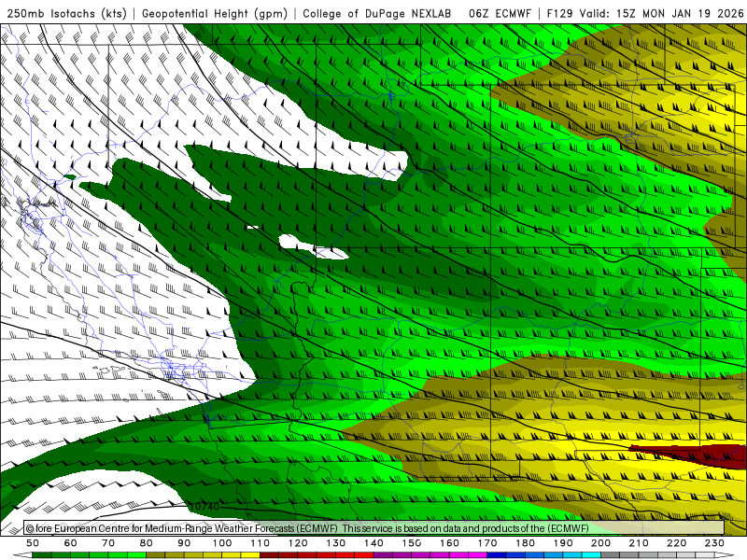Screen dimensions: 747x560
Task: Click the colorbar label '180'
Action: coord(526,543)
